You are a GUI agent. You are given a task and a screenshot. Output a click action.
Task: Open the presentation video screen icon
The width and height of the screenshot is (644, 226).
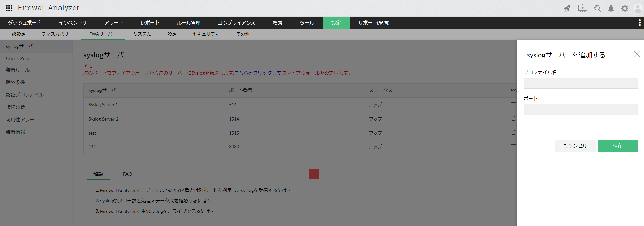click(582, 8)
